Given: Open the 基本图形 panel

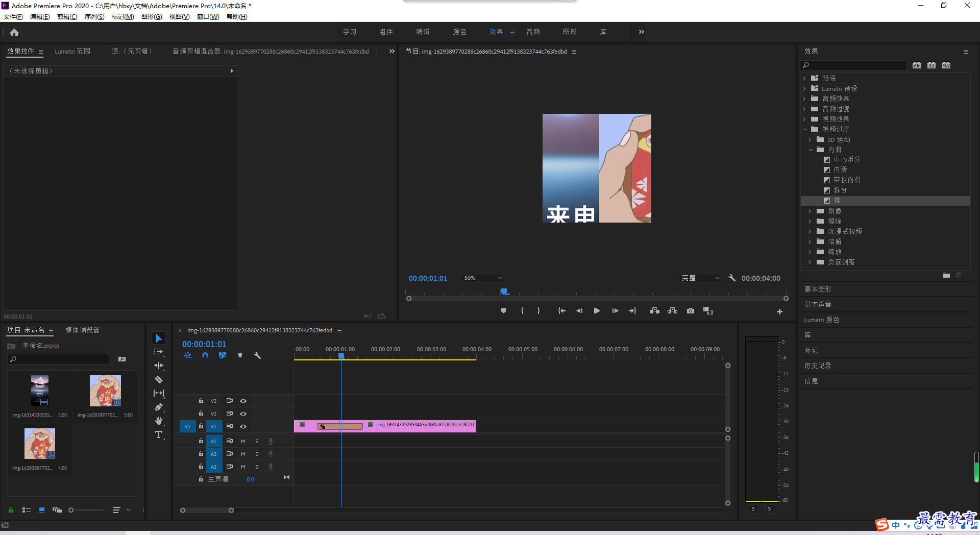Looking at the screenshot, I should point(818,289).
